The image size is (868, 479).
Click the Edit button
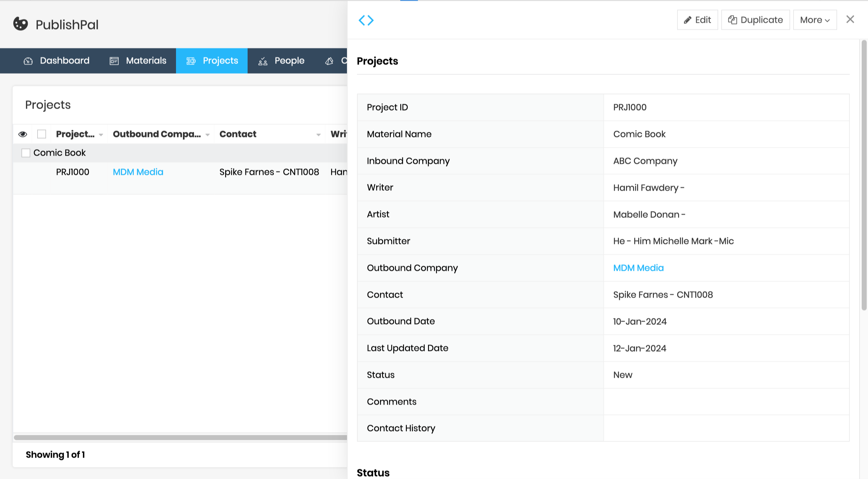pyautogui.click(x=697, y=20)
